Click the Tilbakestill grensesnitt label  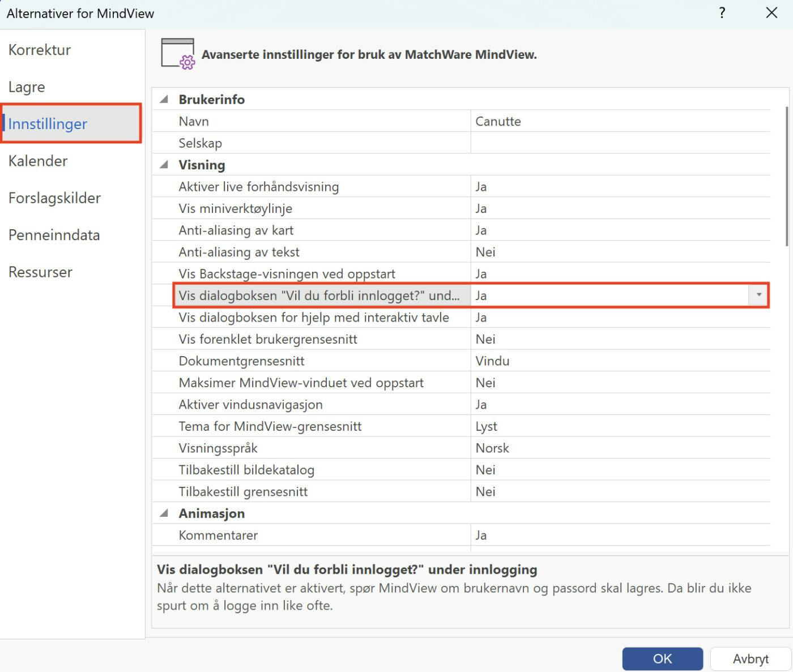(x=243, y=491)
